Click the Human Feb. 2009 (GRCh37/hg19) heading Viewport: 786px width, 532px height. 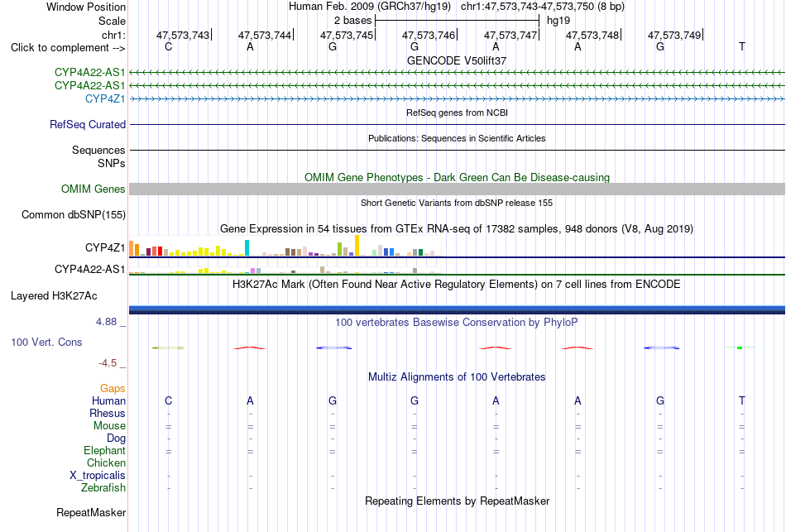pos(370,7)
